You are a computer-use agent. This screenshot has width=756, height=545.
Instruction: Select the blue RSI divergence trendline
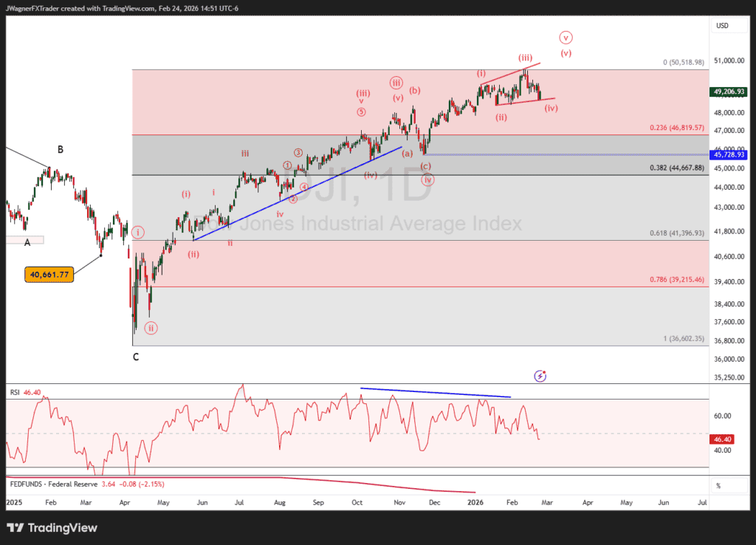coord(436,393)
